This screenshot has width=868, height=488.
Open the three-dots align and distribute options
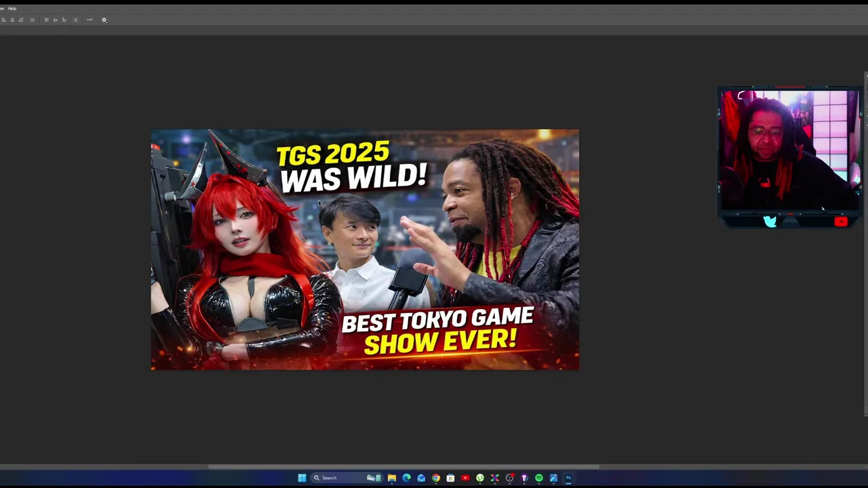pos(90,20)
